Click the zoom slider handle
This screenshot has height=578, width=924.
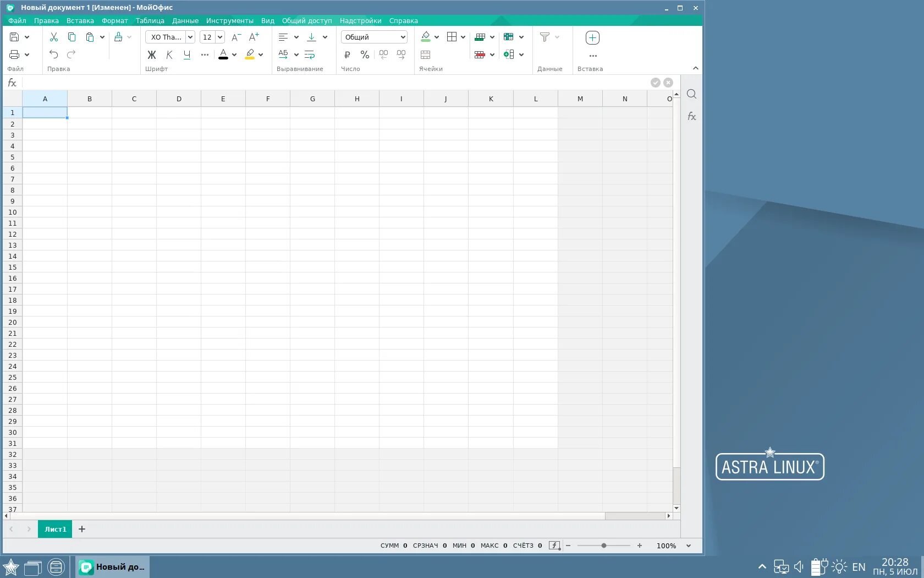[x=604, y=546]
